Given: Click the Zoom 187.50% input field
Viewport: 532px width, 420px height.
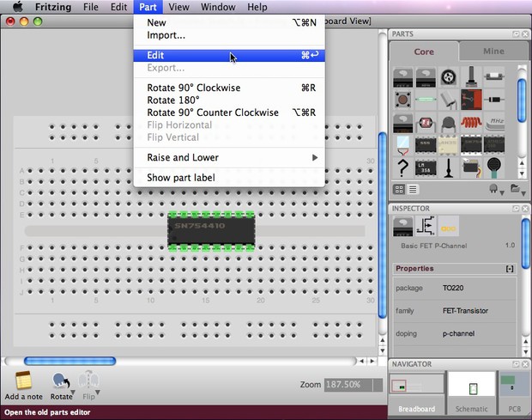Looking at the screenshot, I should pyautogui.click(x=348, y=385).
